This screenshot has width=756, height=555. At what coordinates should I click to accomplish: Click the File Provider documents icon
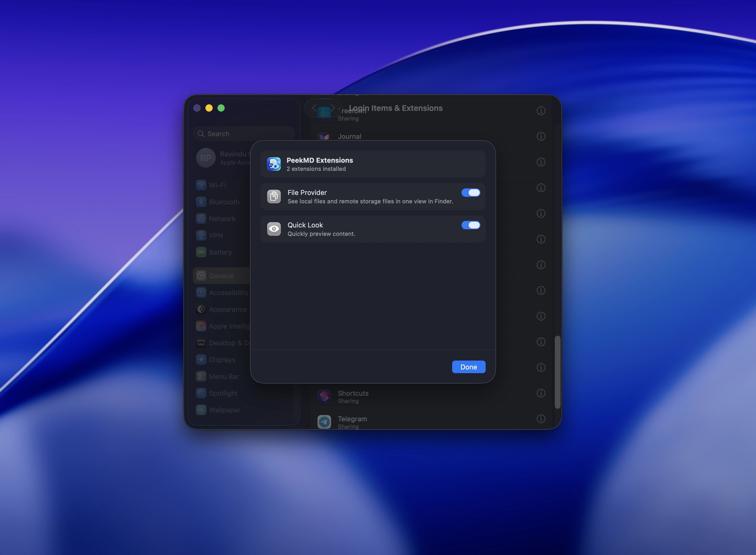point(274,197)
